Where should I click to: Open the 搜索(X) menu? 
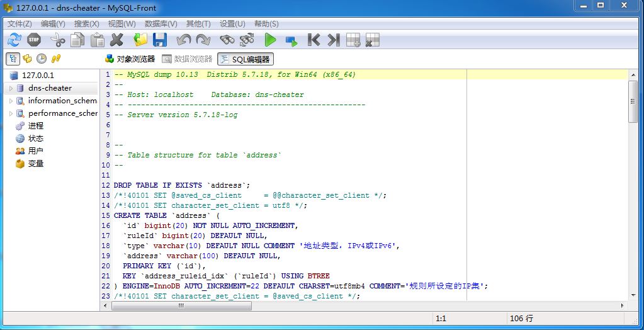[x=87, y=24]
